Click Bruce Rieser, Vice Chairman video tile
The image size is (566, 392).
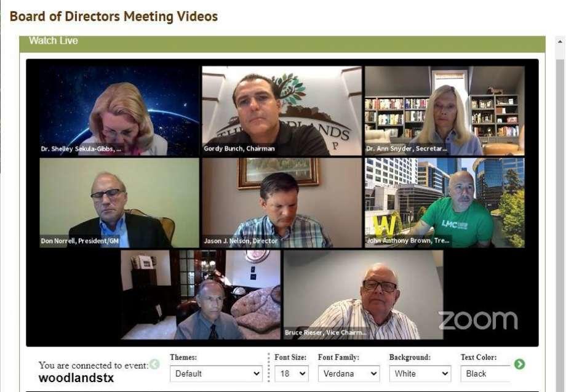pyautogui.click(x=364, y=295)
